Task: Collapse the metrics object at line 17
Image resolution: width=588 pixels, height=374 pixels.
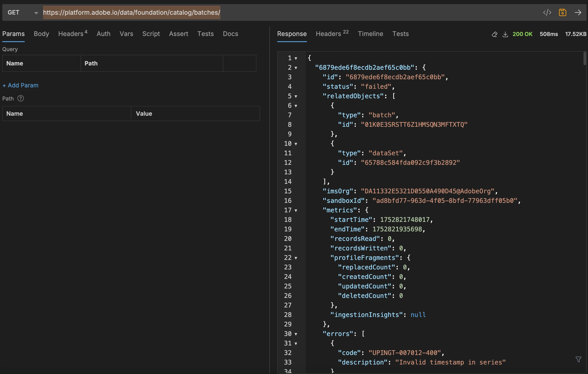Action: pos(296,210)
